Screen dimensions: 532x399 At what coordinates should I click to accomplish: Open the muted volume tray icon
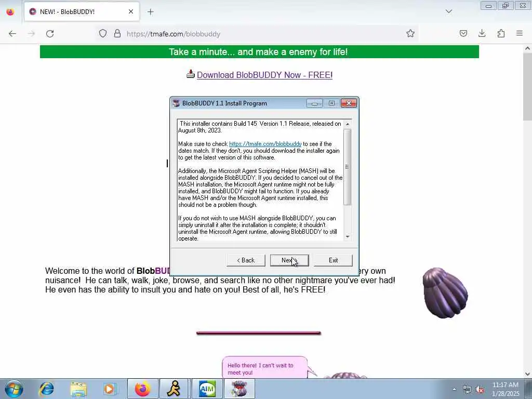[x=480, y=390]
